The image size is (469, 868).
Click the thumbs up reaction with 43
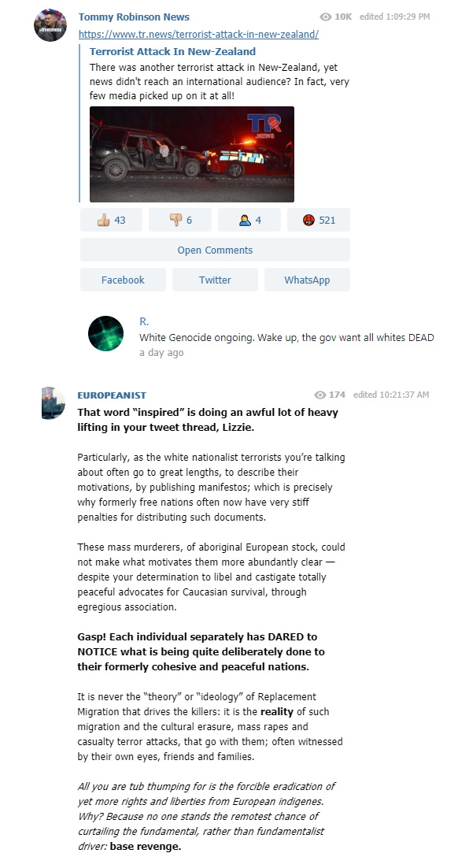coord(111,220)
